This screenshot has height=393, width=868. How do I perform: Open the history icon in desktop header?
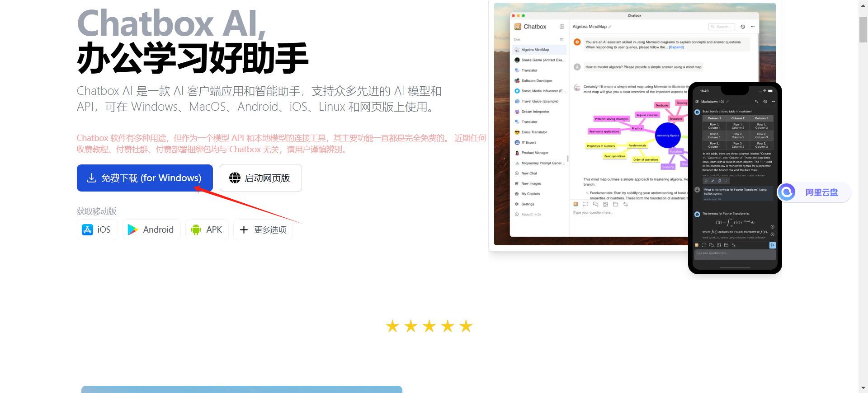743,27
